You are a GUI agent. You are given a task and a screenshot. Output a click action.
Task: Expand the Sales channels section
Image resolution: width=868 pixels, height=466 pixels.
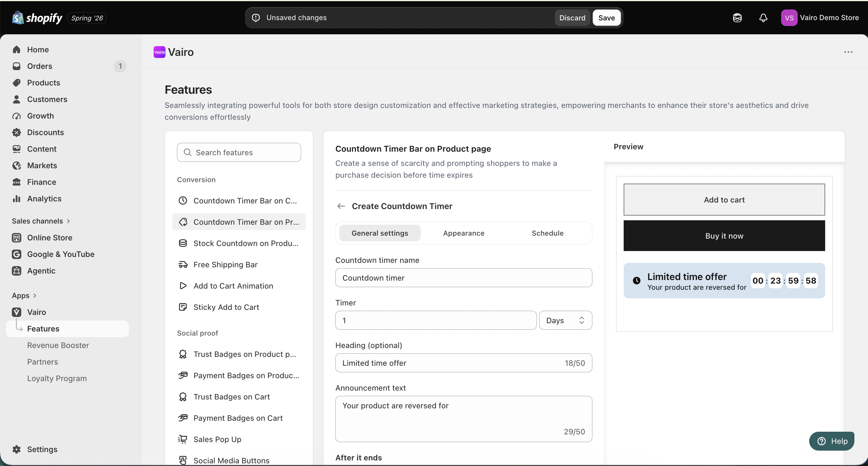coord(41,221)
